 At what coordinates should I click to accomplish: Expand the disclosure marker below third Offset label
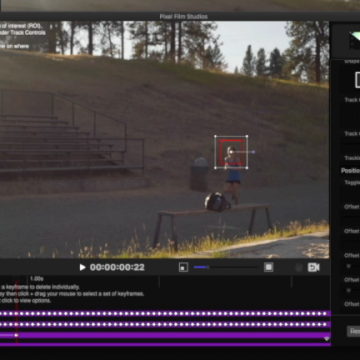point(349,266)
